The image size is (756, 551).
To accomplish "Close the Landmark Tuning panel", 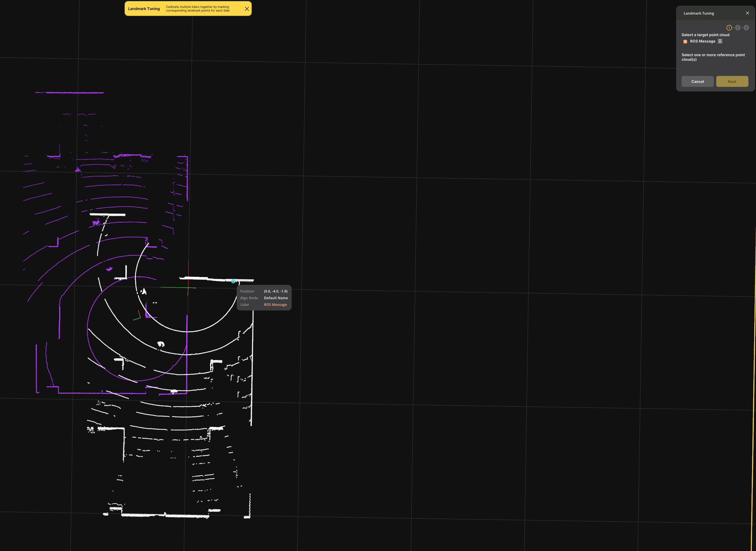I will [x=747, y=13].
